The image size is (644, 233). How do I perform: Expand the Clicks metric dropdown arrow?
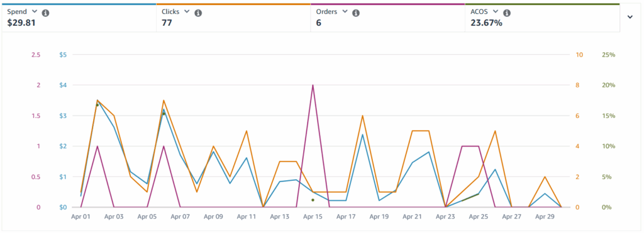click(187, 12)
